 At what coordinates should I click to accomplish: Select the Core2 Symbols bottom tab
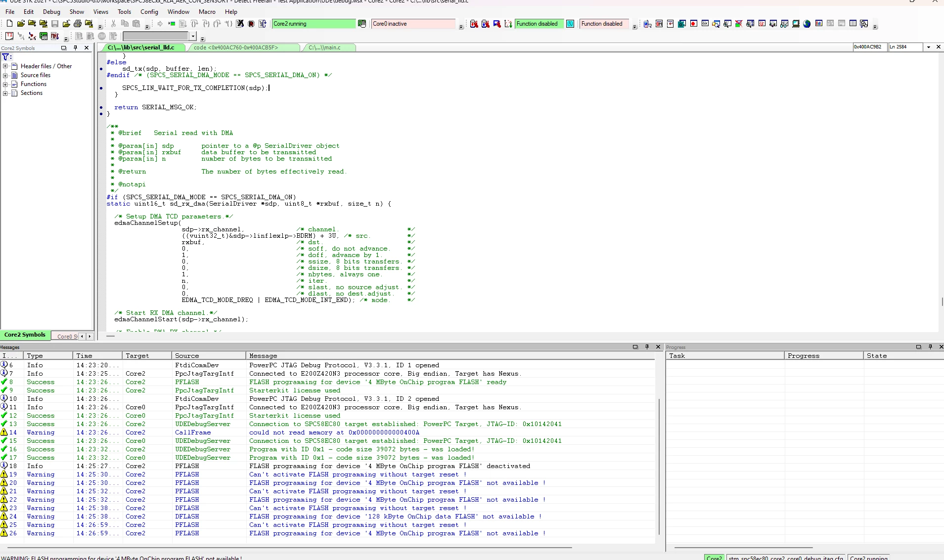tap(25, 335)
